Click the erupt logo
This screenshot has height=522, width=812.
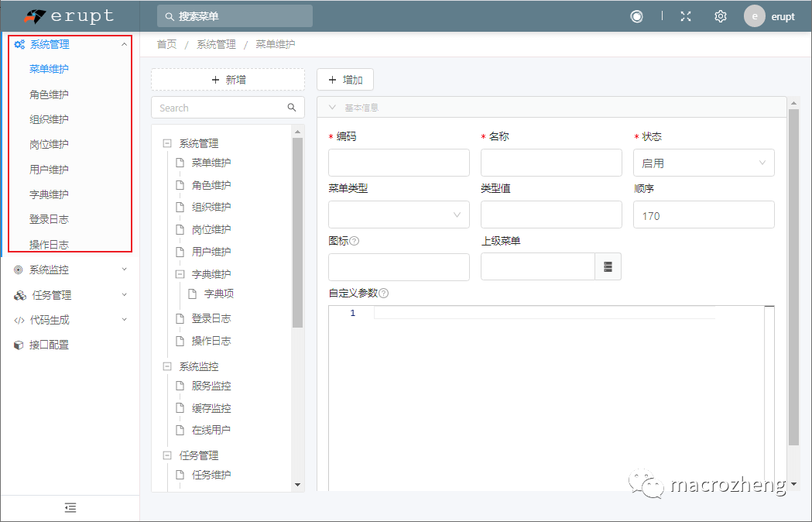coord(70,16)
